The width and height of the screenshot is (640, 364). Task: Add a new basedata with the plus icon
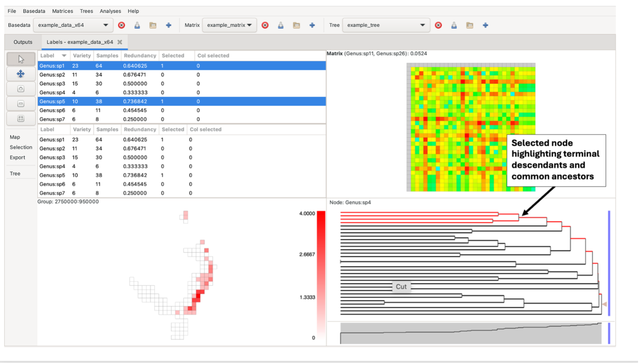(x=168, y=25)
